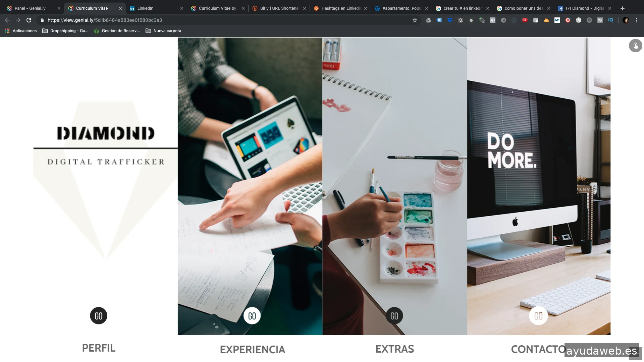Open the IQ extension icon
Image resolution: width=644 pixels, height=362 pixels.
click(x=611, y=20)
